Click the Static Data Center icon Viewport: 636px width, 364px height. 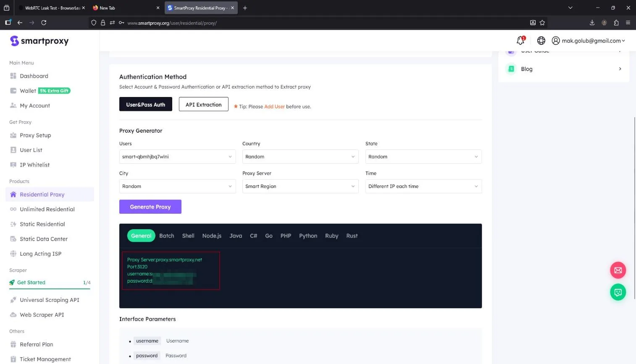click(x=13, y=239)
